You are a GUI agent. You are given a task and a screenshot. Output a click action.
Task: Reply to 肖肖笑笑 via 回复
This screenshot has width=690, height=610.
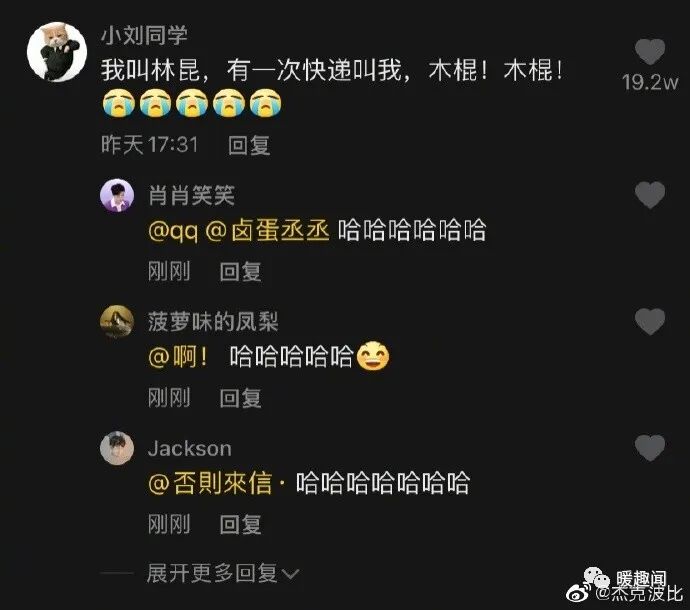(240, 271)
